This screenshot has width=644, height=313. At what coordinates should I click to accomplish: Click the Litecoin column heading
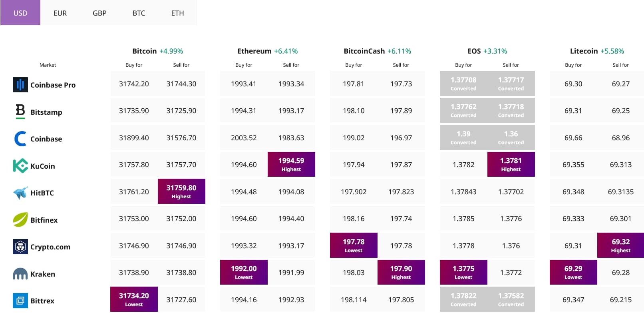click(x=584, y=51)
